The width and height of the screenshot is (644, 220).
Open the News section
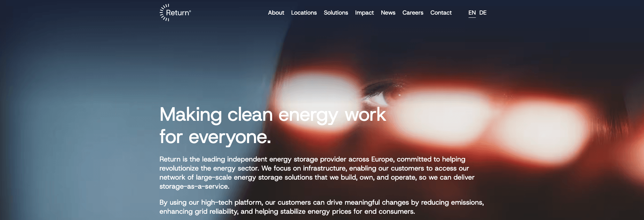(388, 13)
